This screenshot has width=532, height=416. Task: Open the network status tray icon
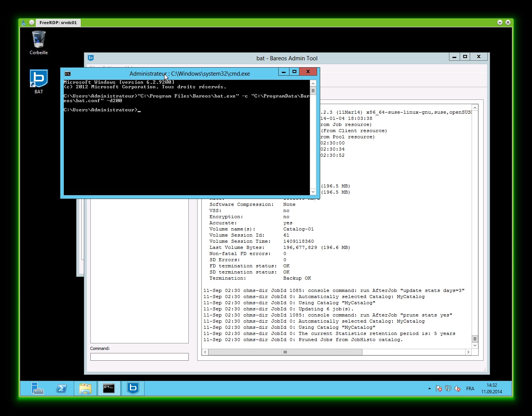tap(448, 389)
